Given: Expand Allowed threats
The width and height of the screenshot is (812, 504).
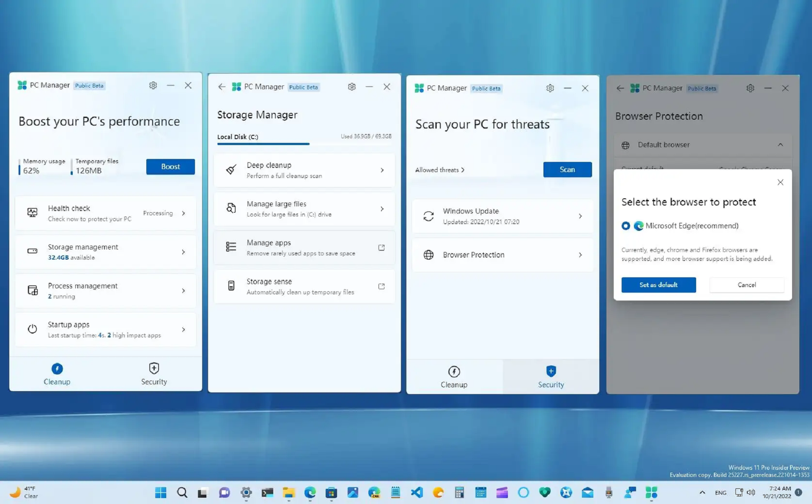Looking at the screenshot, I should (440, 170).
